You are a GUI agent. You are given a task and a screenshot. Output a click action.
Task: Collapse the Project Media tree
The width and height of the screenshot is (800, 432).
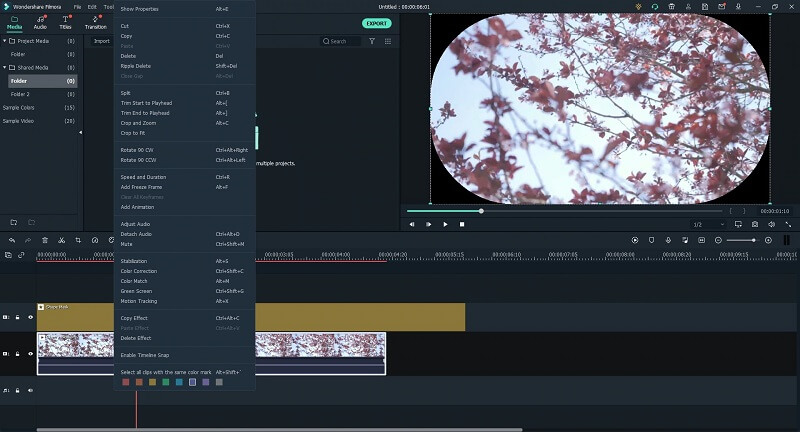pos(4,41)
